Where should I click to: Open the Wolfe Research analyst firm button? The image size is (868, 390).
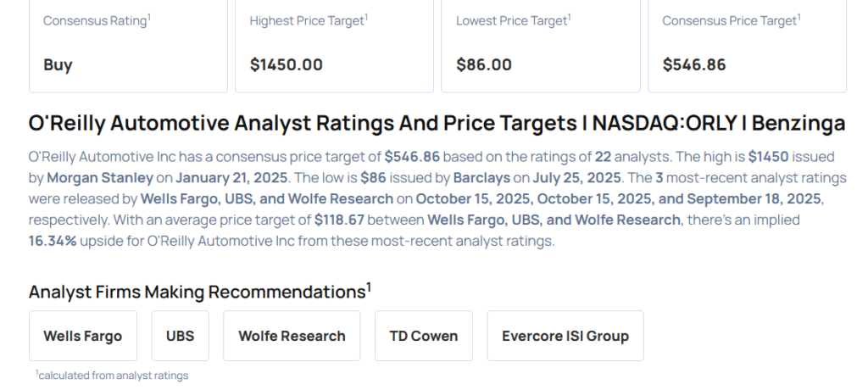pos(292,336)
